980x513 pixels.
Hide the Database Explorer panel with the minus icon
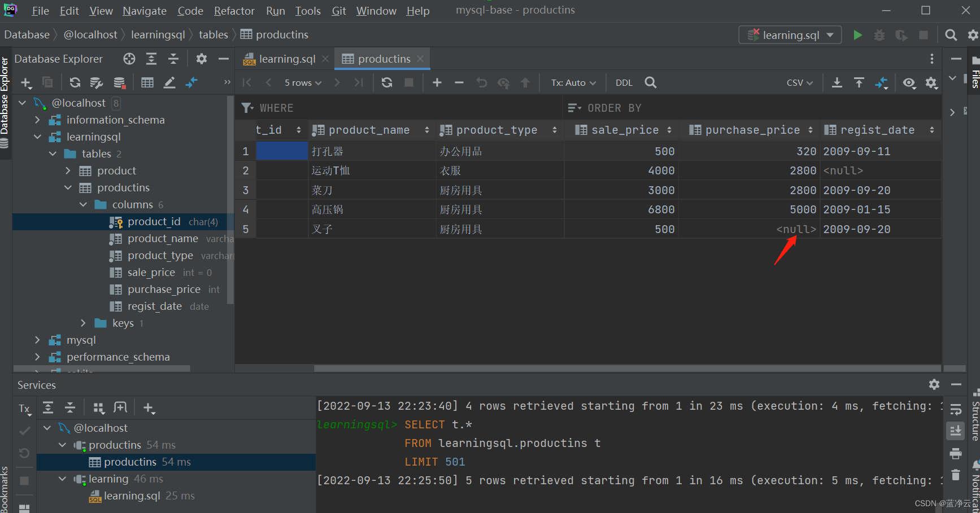click(224, 59)
